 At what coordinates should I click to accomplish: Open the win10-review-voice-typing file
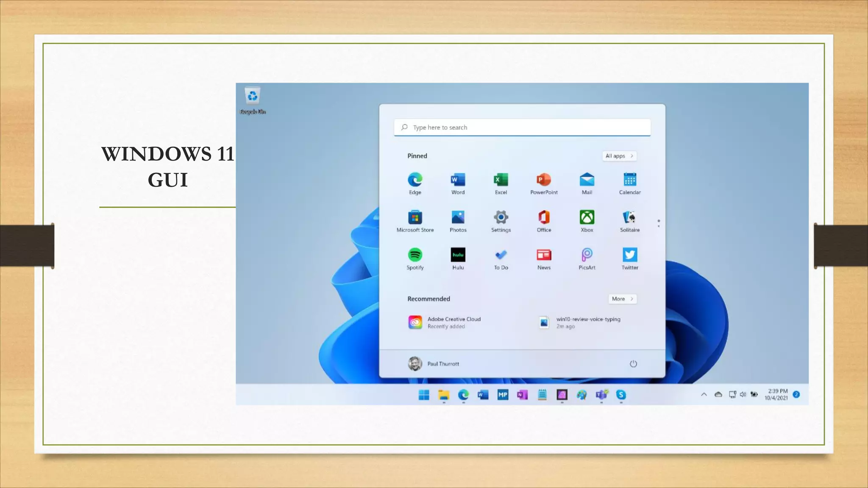click(x=579, y=322)
